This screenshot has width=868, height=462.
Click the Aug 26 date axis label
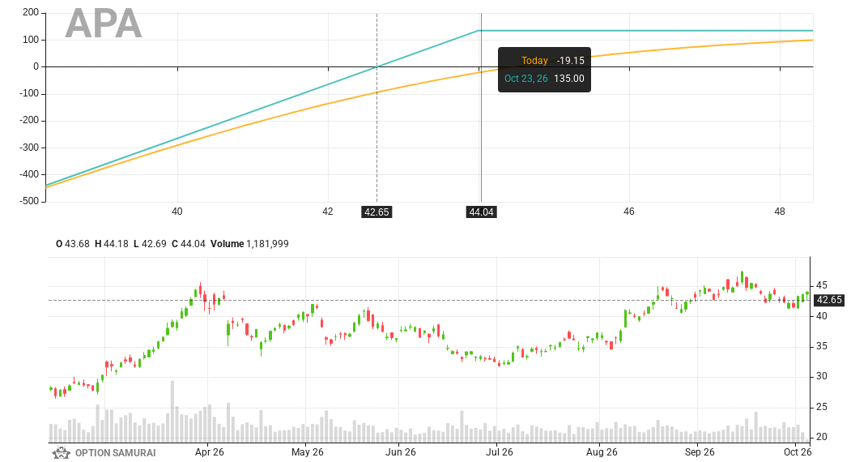tap(602, 452)
